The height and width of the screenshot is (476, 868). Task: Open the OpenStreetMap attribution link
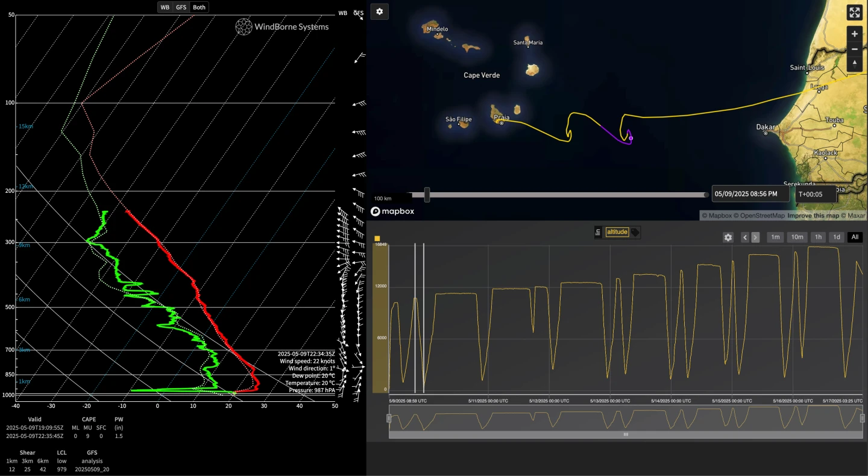[759, 216]
